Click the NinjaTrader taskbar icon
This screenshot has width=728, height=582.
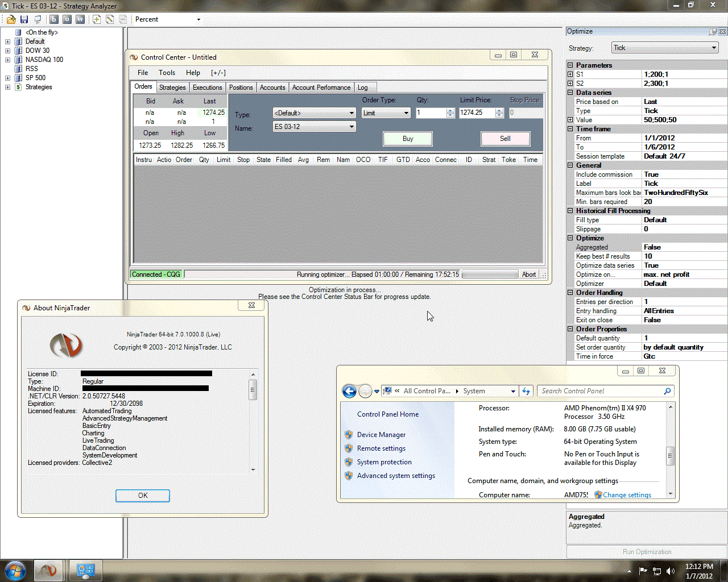48,570
